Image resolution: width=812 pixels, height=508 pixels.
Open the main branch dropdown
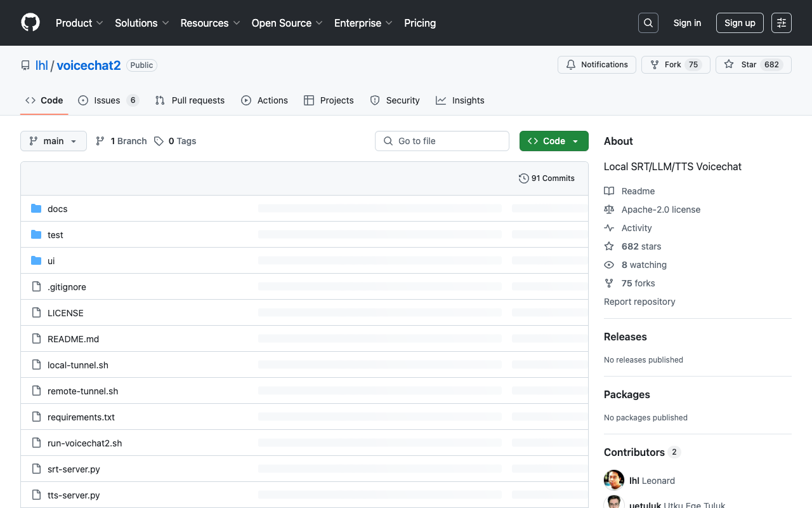(53, 141)
